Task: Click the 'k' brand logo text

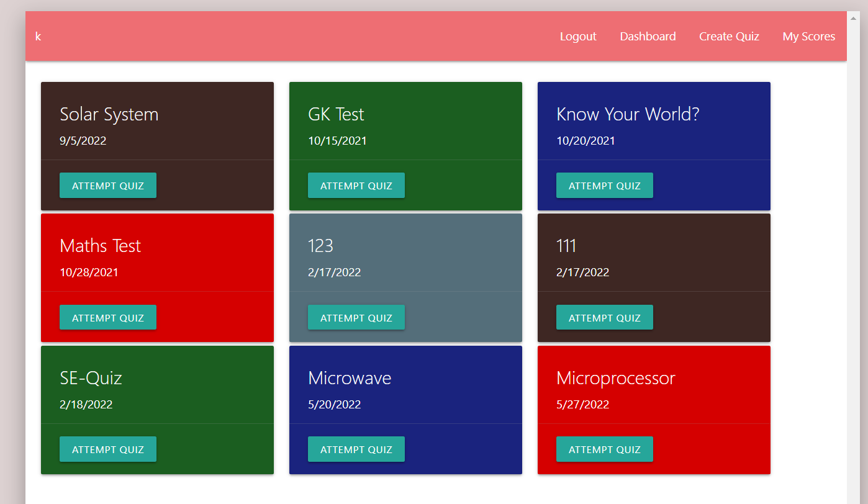Action: [38, 37]
